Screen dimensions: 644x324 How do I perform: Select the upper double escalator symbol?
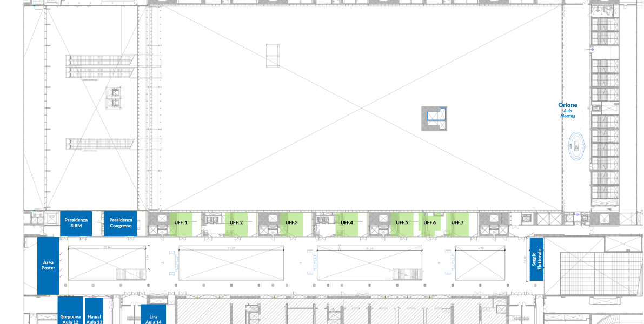pos(100,65)
